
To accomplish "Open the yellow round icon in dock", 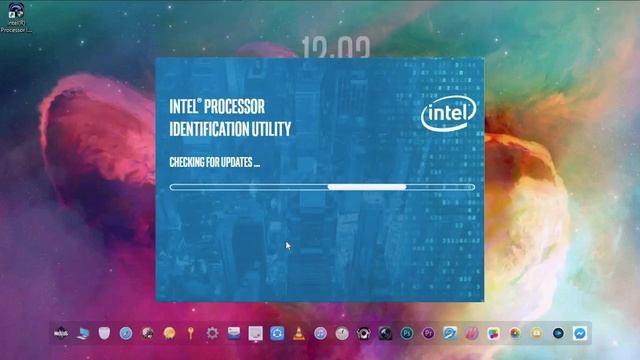I will click(x=536, y=333).
